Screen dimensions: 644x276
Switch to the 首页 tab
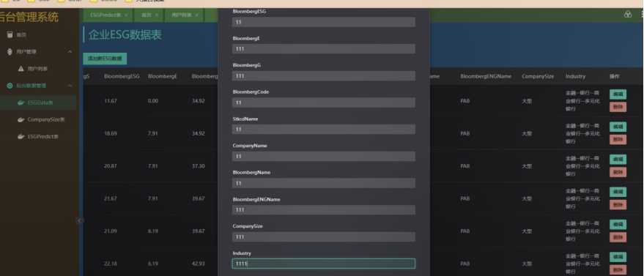point(147,15)
